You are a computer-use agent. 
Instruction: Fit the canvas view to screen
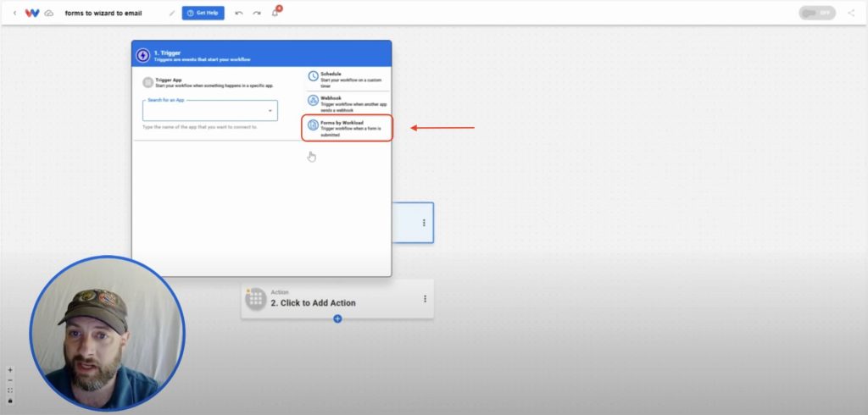pos(10,390)
